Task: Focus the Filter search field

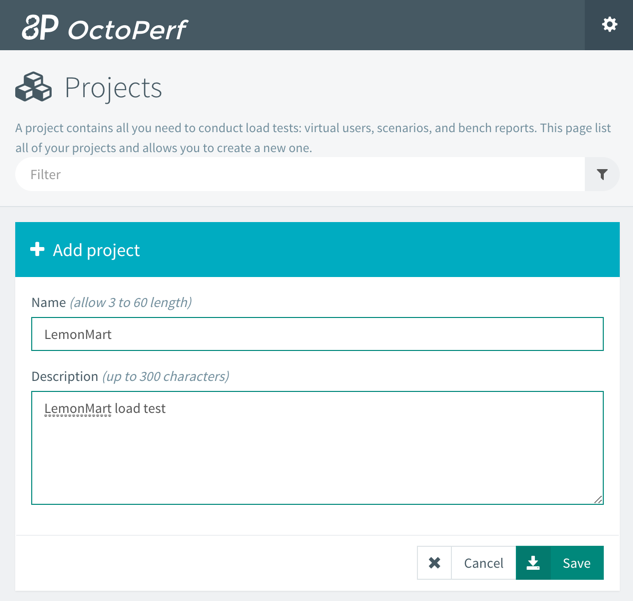Action: pyautogui.click(x=300, y=174)
